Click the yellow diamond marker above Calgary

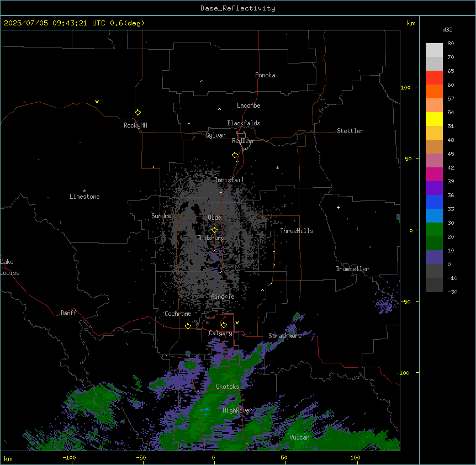coord(224,325)
